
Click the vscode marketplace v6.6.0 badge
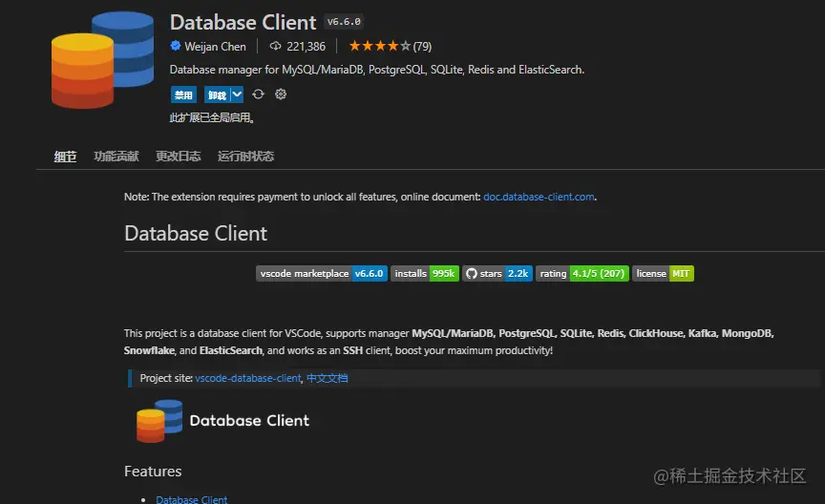tap(321, 273)
